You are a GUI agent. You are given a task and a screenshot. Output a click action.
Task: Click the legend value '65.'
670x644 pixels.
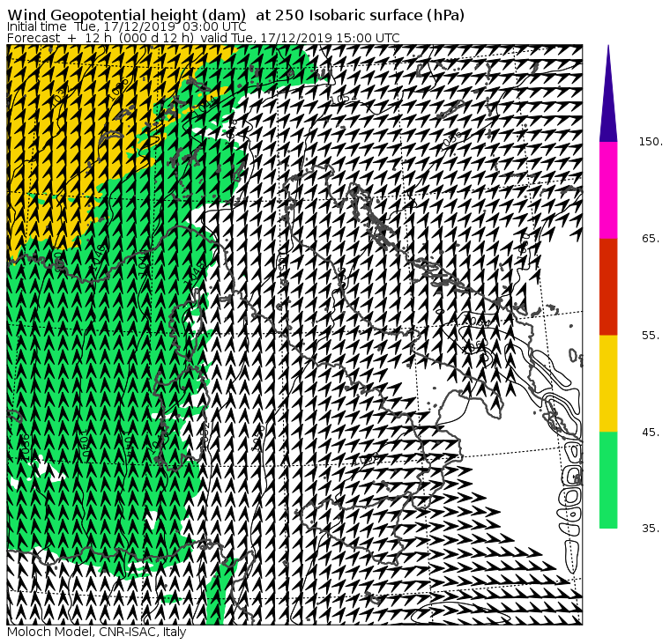coord(651,239)
